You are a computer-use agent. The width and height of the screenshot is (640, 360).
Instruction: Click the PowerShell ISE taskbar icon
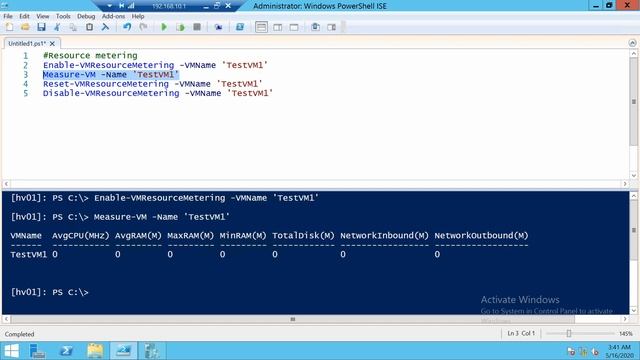[124, 351]
